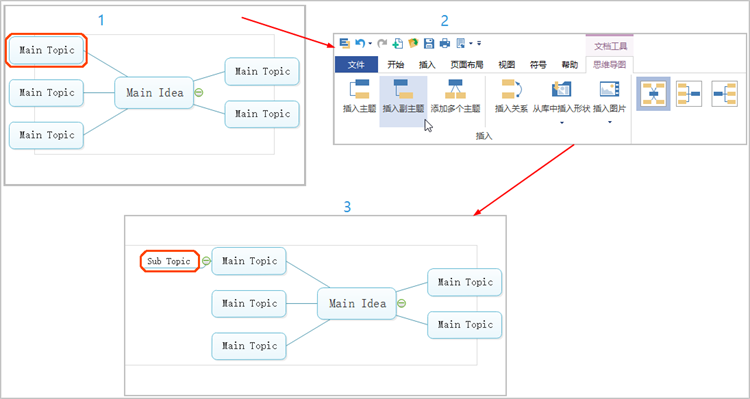This screenshot has width=750, height=399.
Task: Open the 文件 menu tab
Action: tap(356, 65)
